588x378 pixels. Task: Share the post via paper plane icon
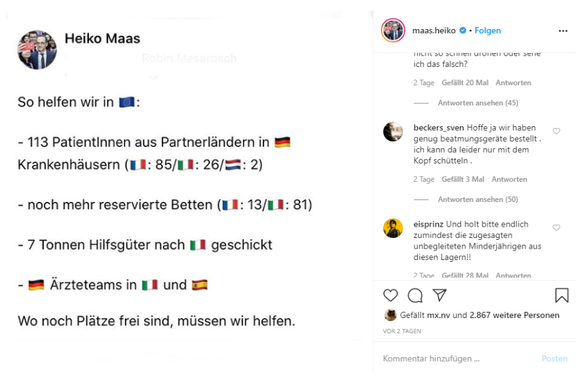point(440,295)
